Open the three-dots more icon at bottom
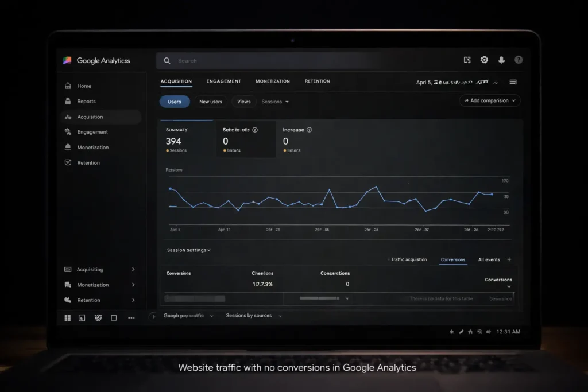This screenshot has width=588, height=392. tap(131, 318)
